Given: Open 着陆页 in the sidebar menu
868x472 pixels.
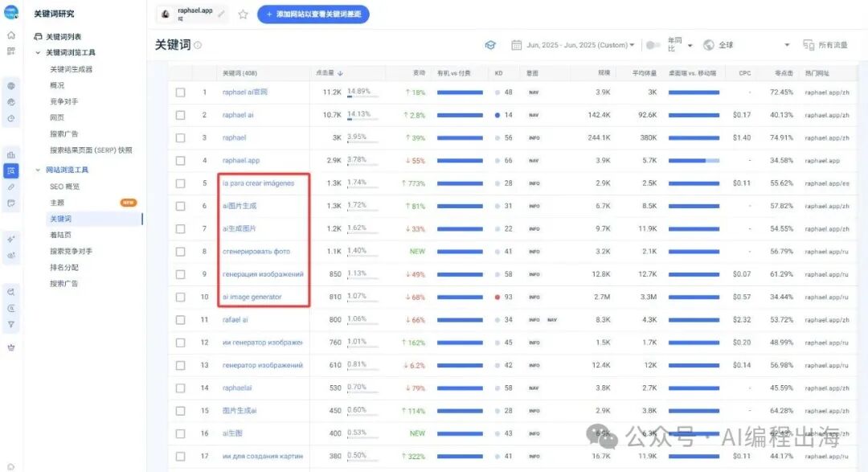Looking at the screenshot, I should (60, 235).
